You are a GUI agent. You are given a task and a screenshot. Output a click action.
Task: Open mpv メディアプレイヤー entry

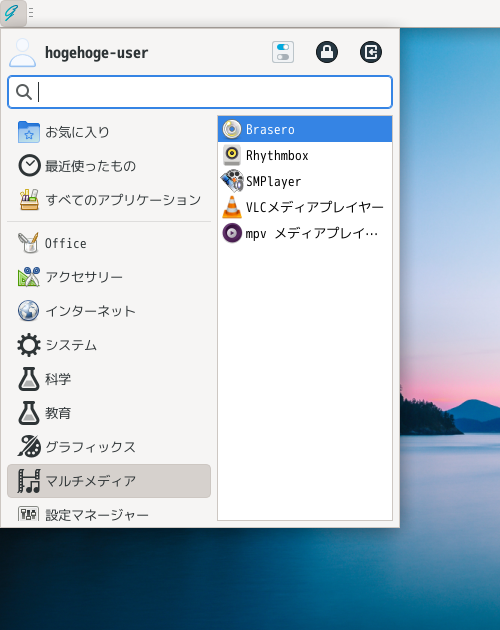point(305,233)
